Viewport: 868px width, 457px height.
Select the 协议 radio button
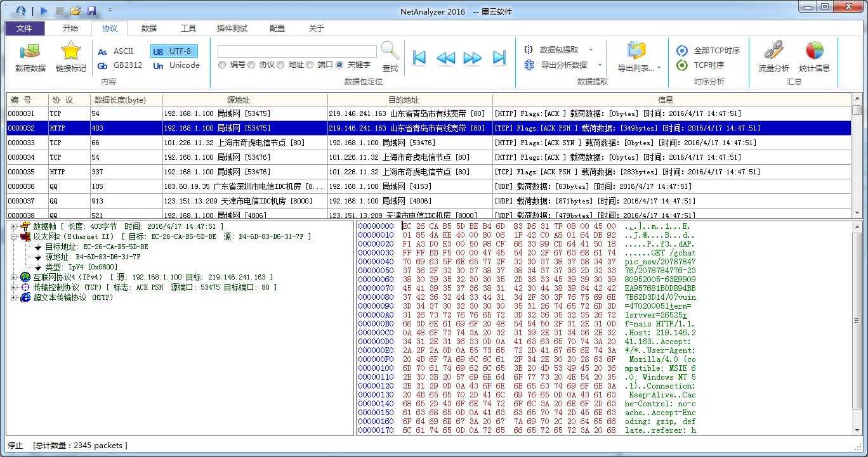(251, 65)
